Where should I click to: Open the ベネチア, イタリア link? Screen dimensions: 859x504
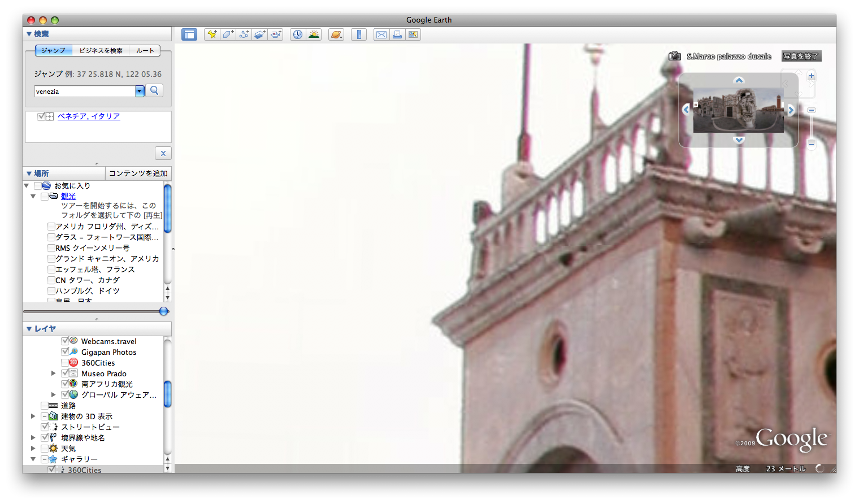coord(89,116)
